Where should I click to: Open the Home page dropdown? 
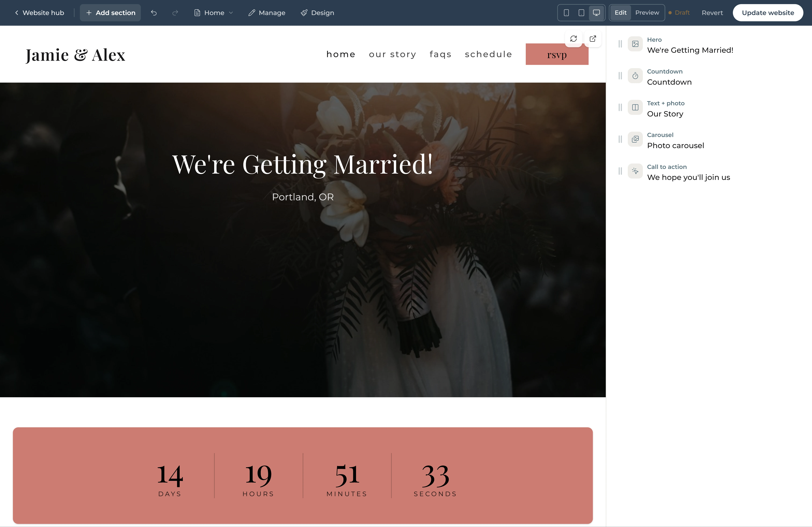214,13
